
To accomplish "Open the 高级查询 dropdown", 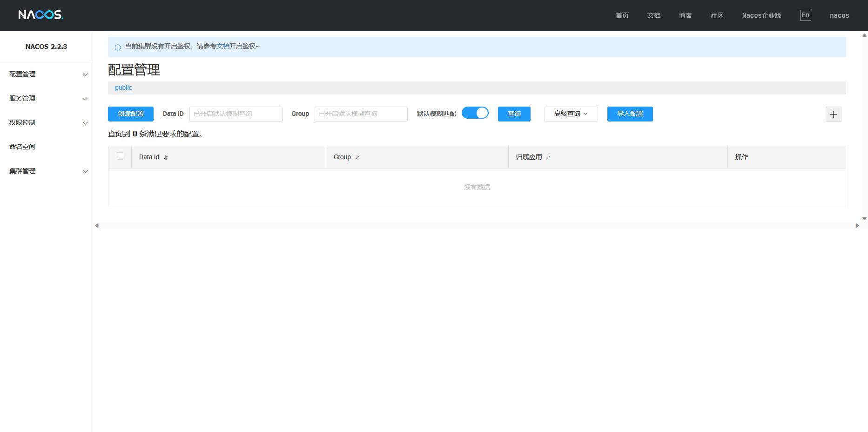I will coord(571,114).
